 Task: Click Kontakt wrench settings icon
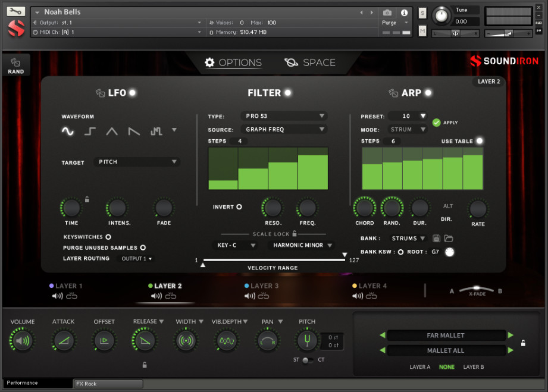[x=15, y=11]
